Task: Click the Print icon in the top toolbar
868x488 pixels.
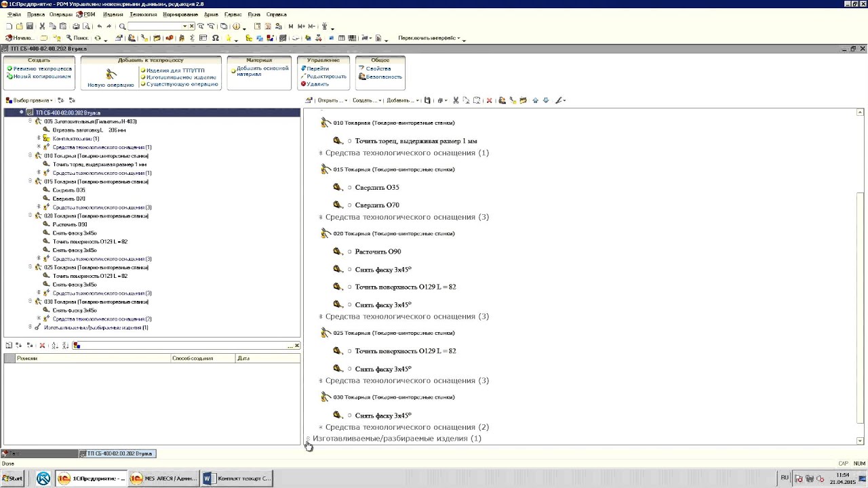Action: 76,26
